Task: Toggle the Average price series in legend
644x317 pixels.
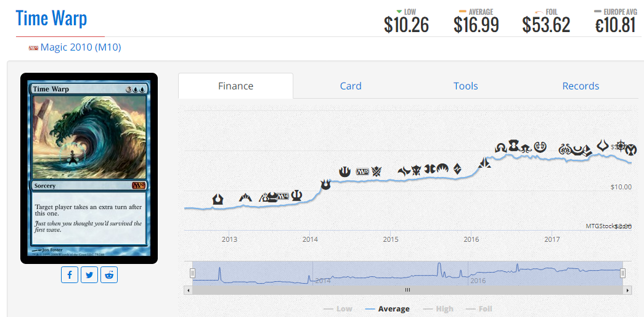Action: 387,309
